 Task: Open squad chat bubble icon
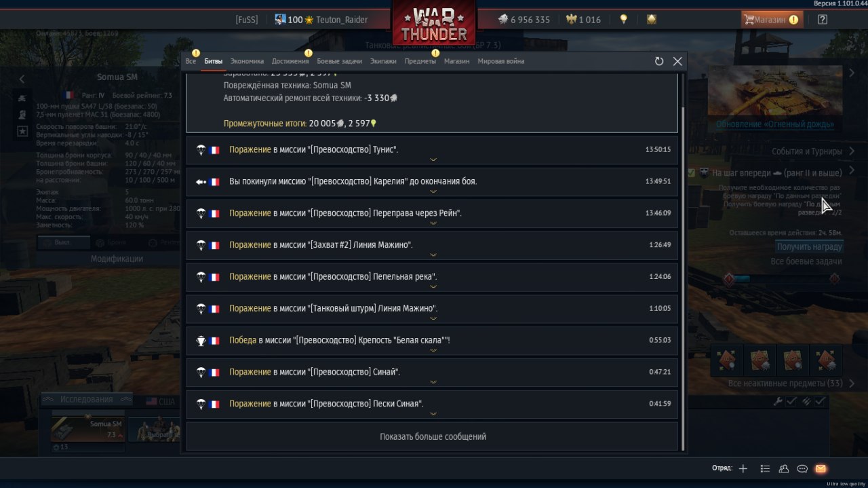point(802,468)
